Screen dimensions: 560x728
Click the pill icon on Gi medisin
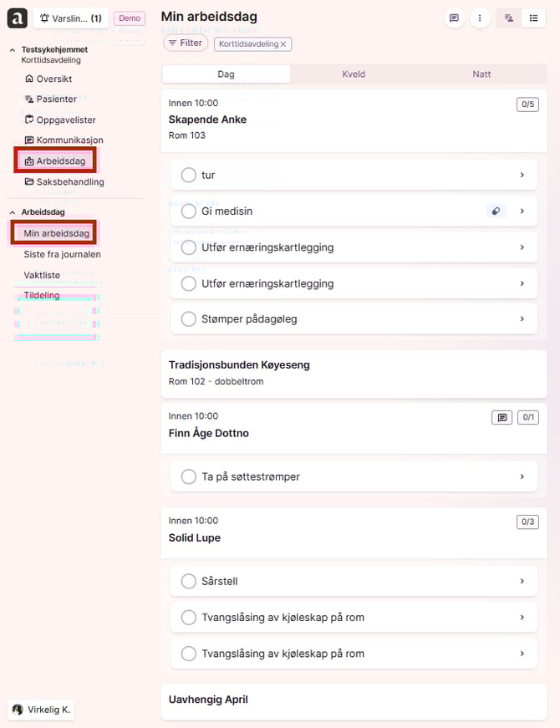tap(496, 211)
